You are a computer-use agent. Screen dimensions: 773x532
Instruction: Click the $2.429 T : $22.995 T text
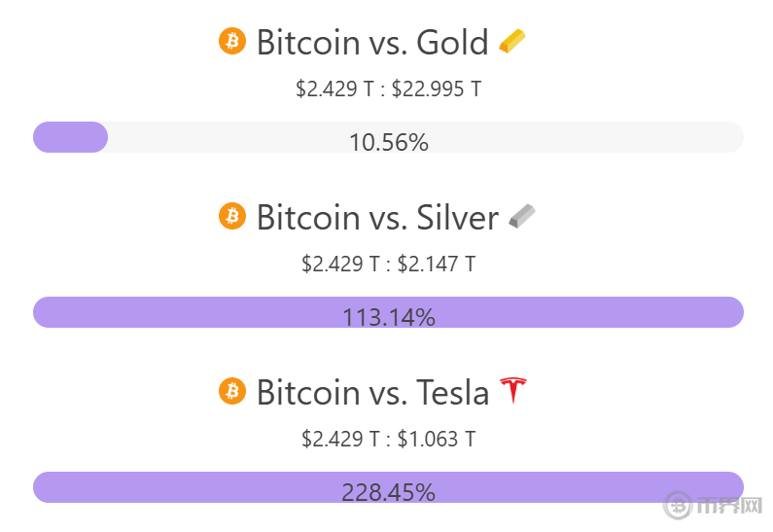389,89
